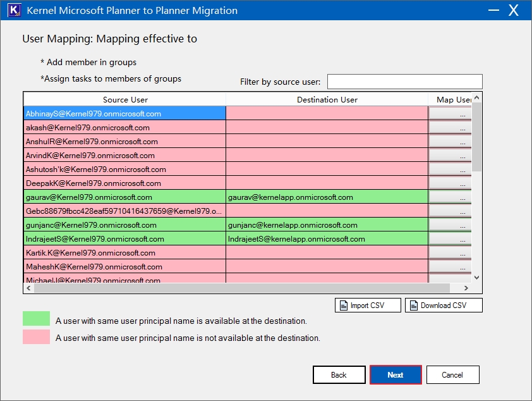Click horizontal scrollbar left arrow
The height and width of the screenshot is (401, 532).
(29, 288)
